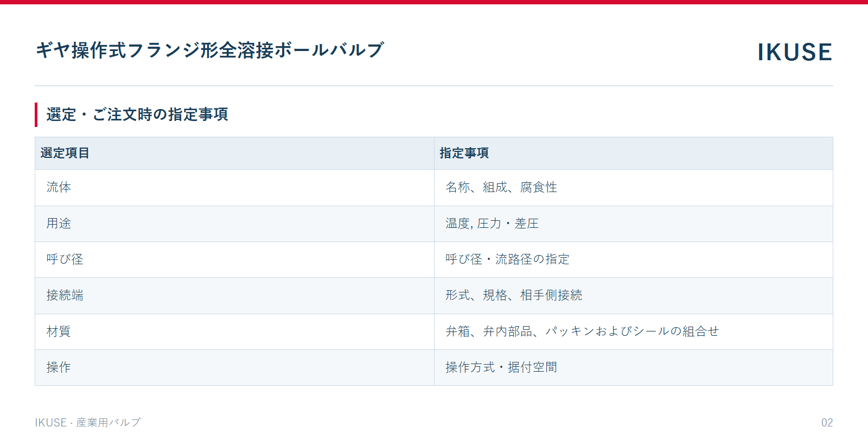Click the 弁箱、弁内部品、パッキン cell

tap(634, 332)
